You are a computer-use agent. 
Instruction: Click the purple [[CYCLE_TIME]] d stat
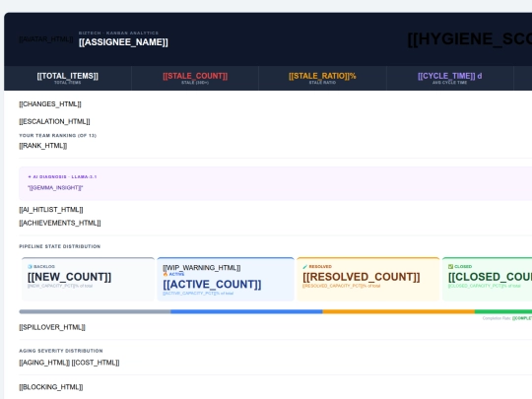point(449,76)
